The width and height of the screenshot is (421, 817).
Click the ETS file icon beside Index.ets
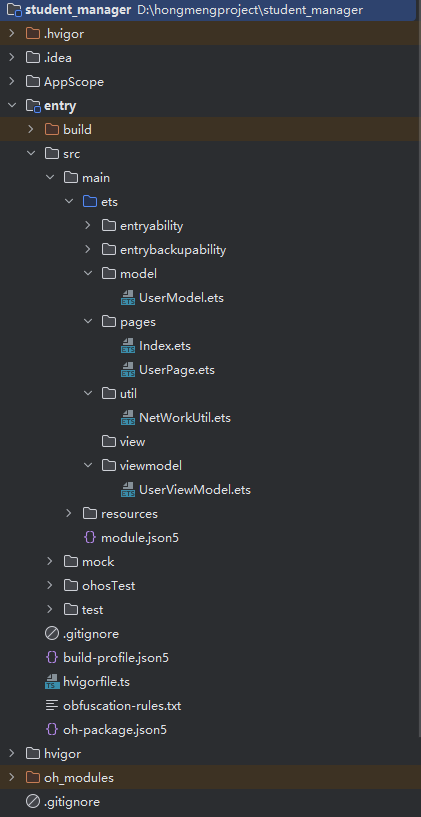(x=128, y=346)
